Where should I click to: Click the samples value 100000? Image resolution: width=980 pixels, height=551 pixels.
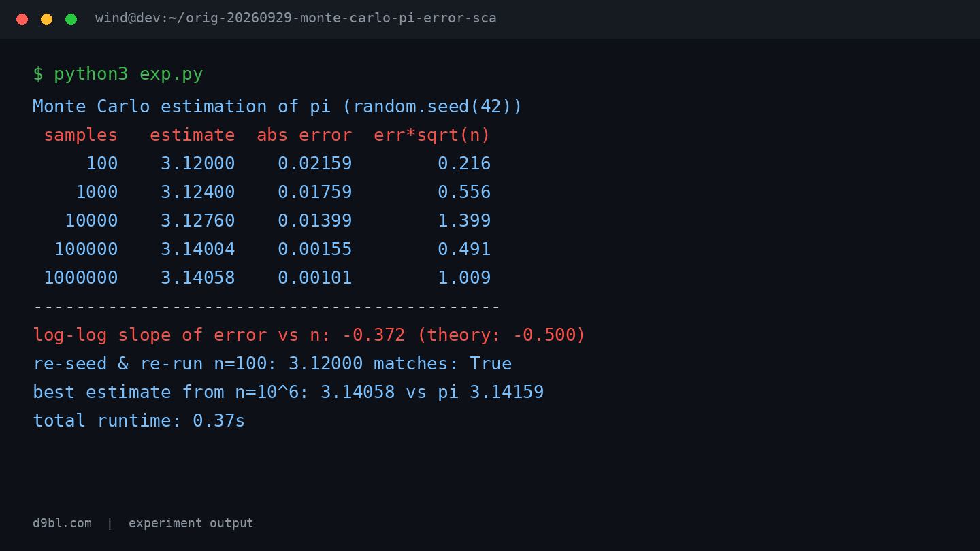pos(86,250)
